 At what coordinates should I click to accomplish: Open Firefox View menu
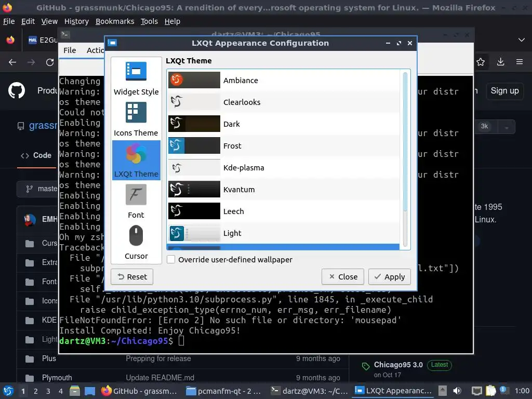(x=49, y=21)
